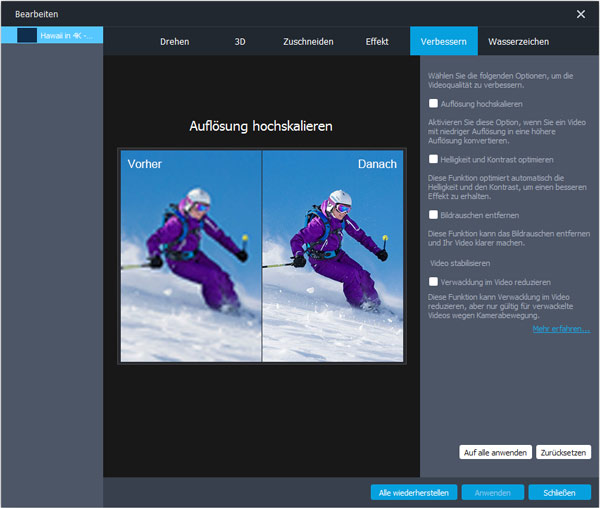This screenshot has width=600, height=508.
Task: Click the Vorher preview image
Action: click(190, 256)
